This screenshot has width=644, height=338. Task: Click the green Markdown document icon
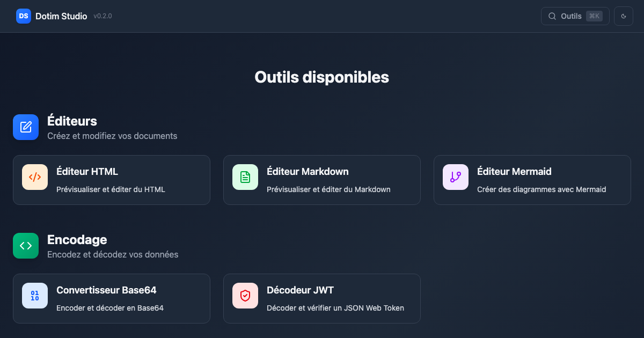coord(245,177)
